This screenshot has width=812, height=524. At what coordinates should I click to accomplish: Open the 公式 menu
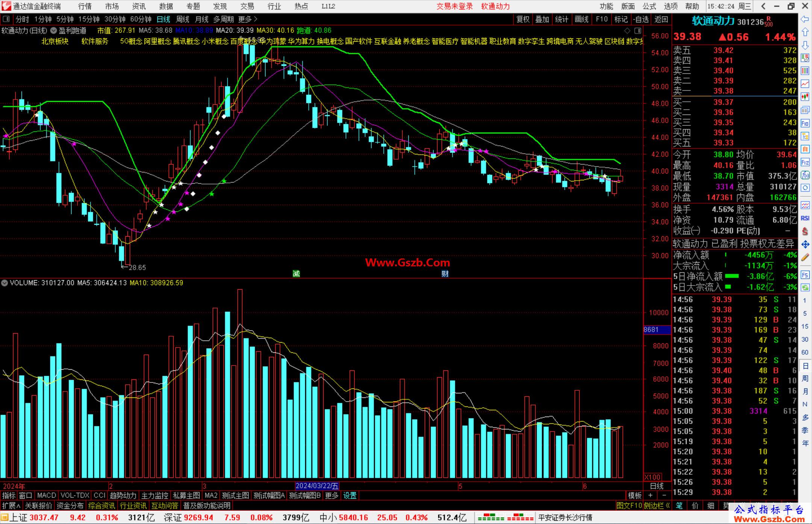pos(649,6)
